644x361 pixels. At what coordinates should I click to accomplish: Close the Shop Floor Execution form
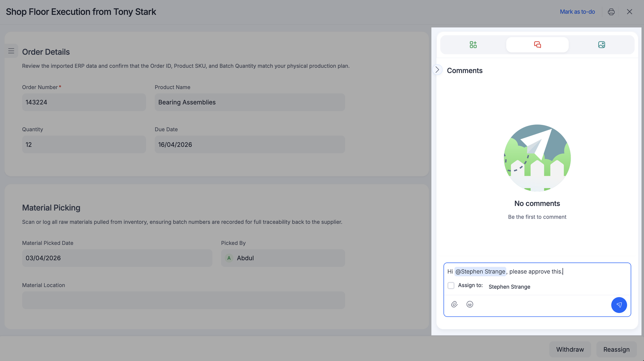[x=629, y=12]
